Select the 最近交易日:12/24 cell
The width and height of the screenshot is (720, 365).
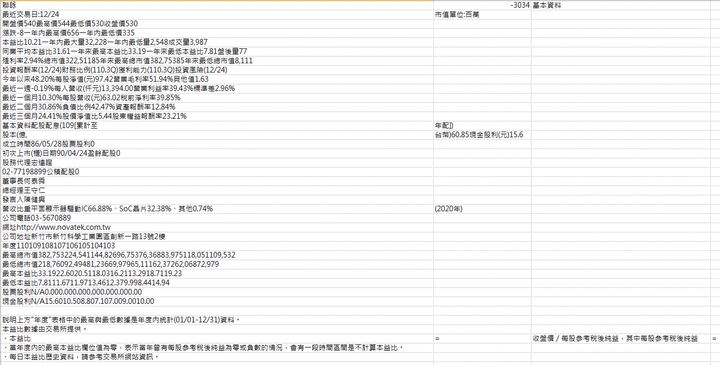coord(217,15)
